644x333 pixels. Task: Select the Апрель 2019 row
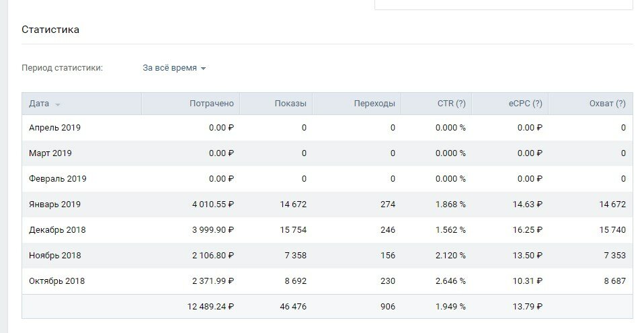click(55, 128)
